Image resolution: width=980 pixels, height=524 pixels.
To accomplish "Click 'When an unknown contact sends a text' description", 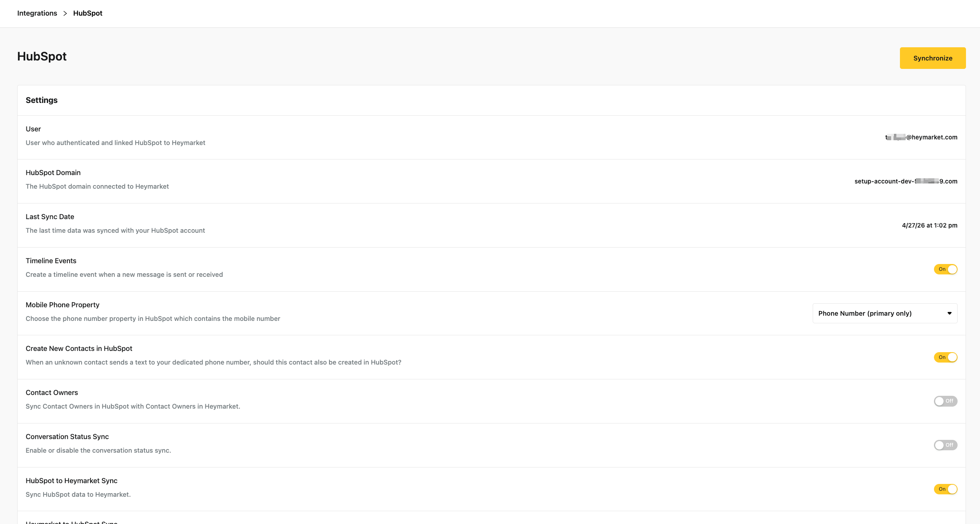I will [x=213, y=362].
